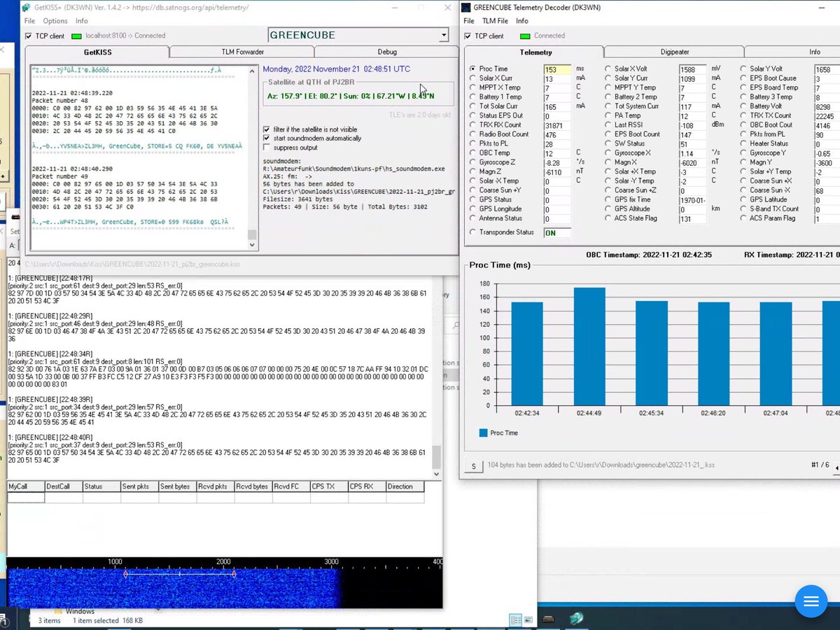Click the green Connected indicator in Telemetry Decoder
Screen dimensions: 840x630
[x=525, y=36]
